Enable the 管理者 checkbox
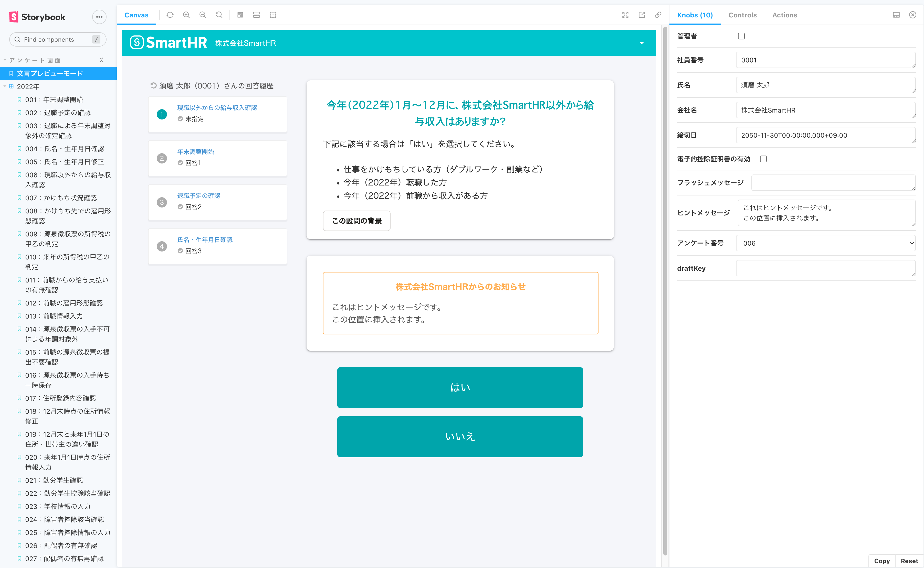 tap(741, 36)
